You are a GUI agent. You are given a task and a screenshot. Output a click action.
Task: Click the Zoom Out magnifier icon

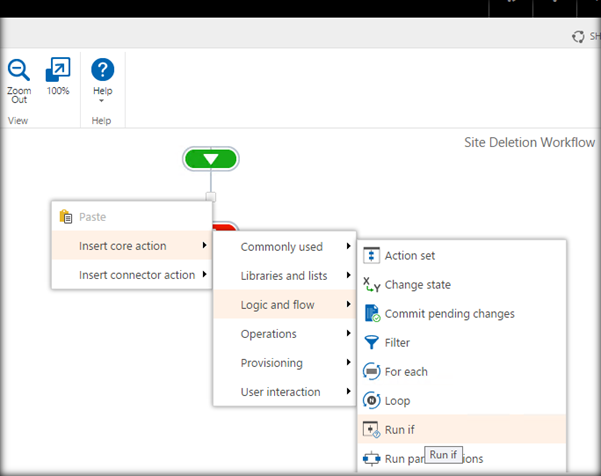tap(19, 70)
